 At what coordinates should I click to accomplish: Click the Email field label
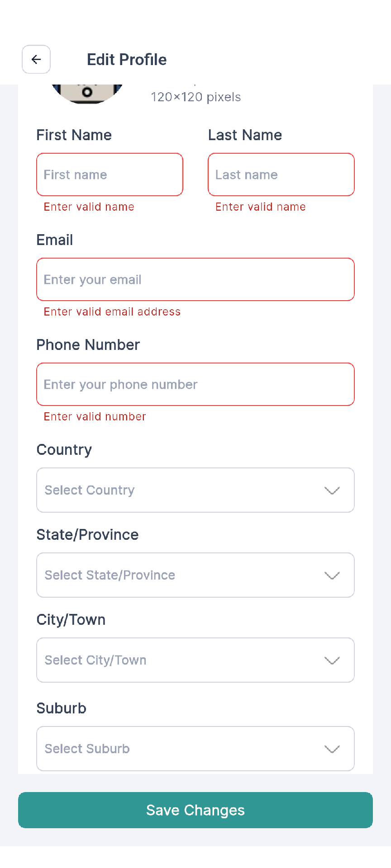[55, 240]
